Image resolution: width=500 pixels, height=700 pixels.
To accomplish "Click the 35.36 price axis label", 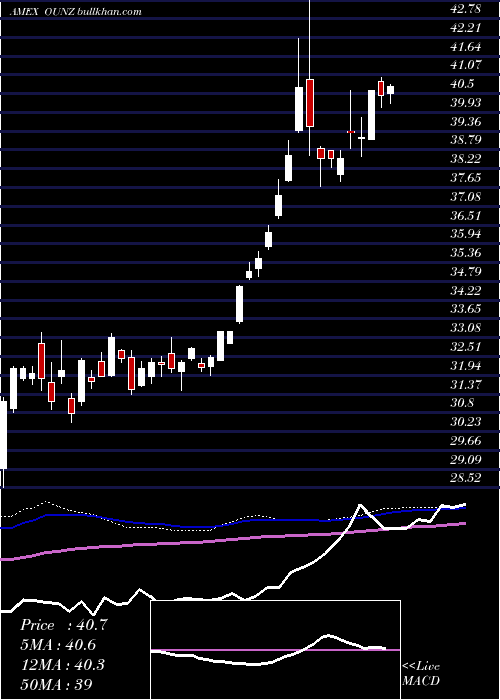I will point(466,253).
